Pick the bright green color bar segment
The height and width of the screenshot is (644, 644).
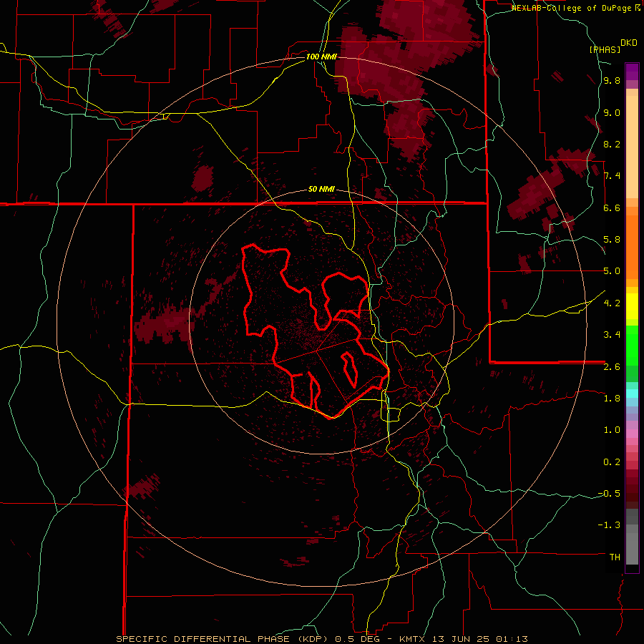[632, 346]
